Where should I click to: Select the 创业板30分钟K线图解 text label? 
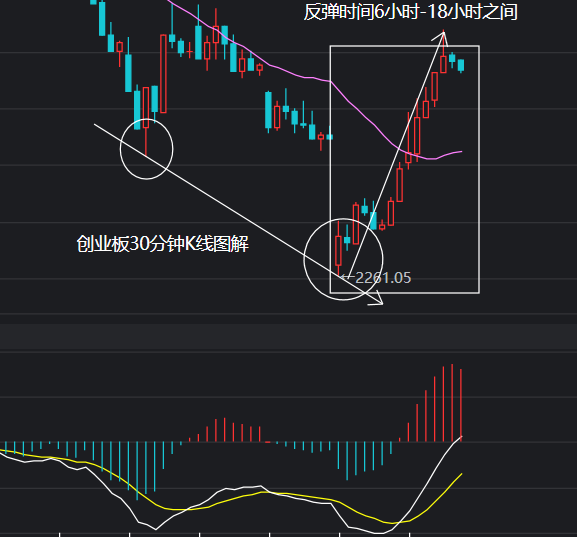click(162, 244)
